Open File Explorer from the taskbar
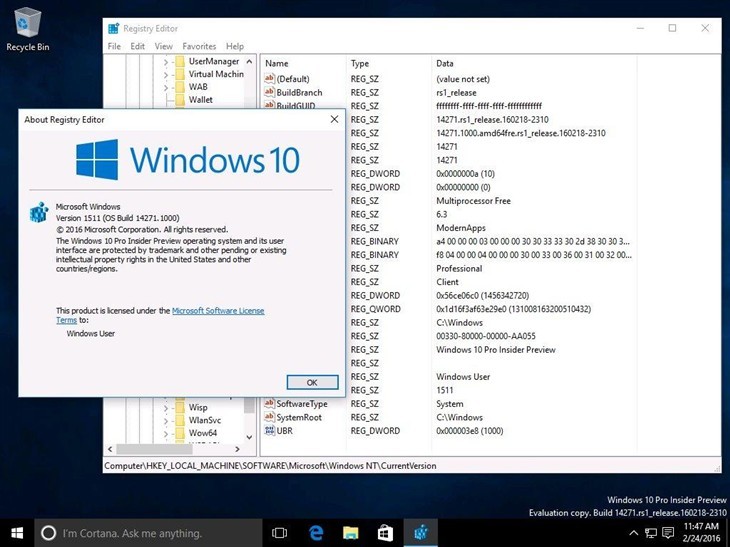This screenshot has height=547, width=730. 350,533
